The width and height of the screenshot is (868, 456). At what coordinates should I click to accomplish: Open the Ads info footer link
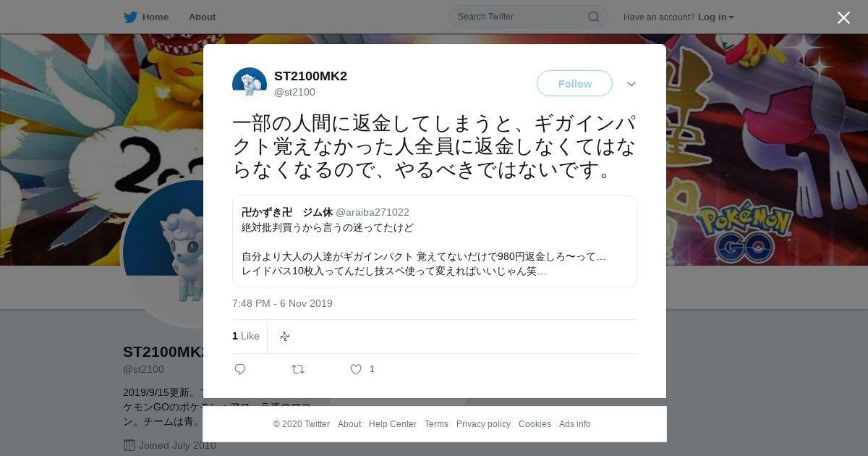click(x=575, y=424)
